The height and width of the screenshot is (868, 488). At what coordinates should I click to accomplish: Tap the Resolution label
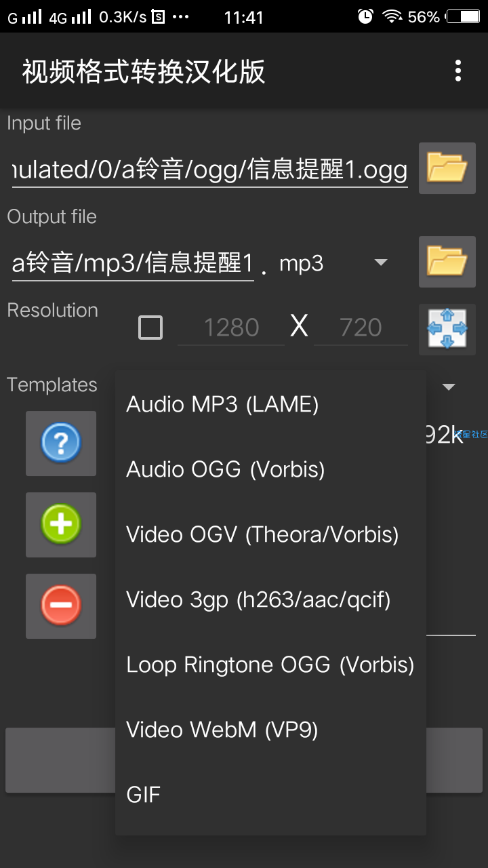[x=52, y=311]
